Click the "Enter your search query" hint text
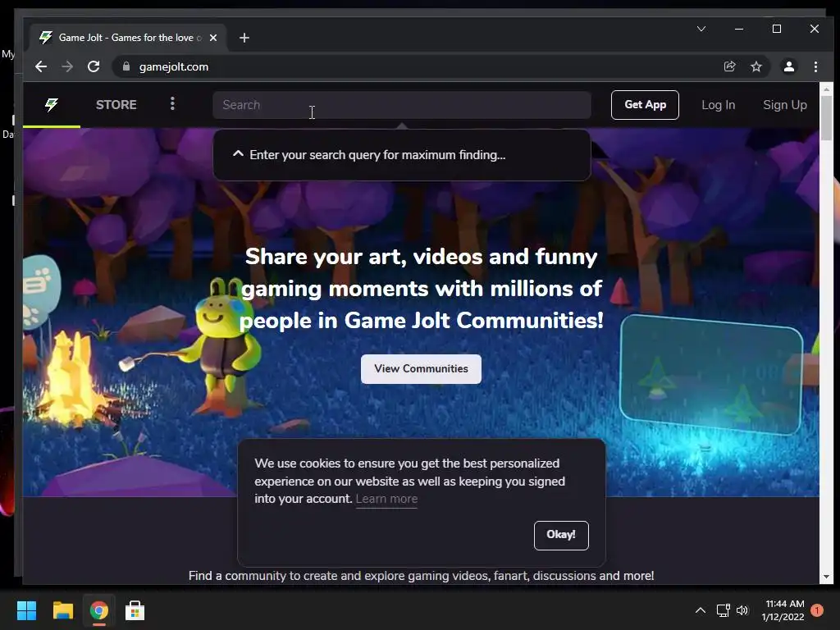 pyautogui.click(x=377, y=155)
